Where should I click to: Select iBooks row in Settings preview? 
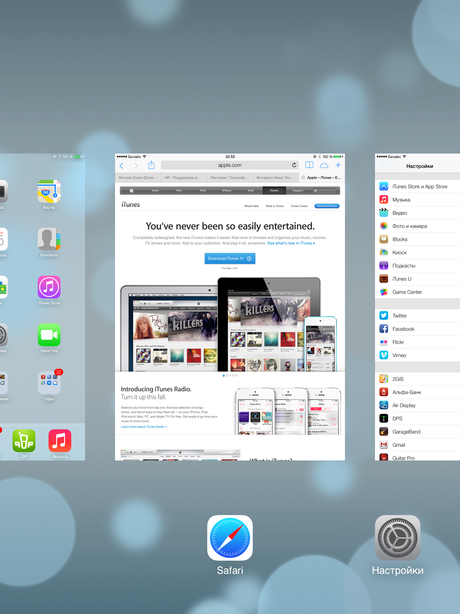[x=417, y=239]
